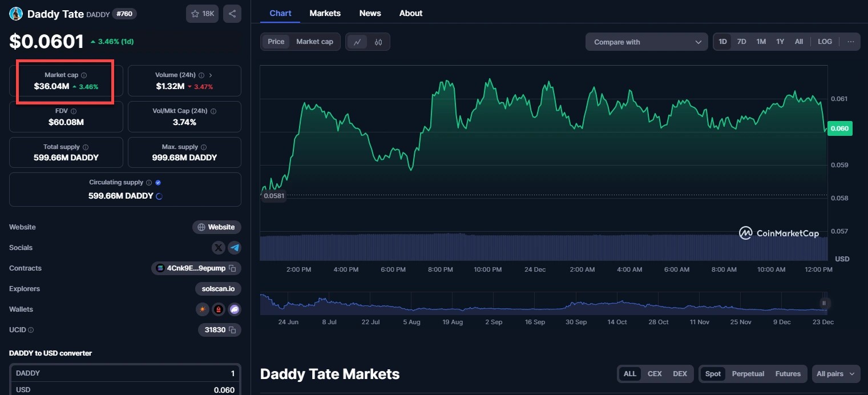This screenshot has width=868, height=395.
Task: Toggle chart to Market cap view
Action: pos(314,42)
